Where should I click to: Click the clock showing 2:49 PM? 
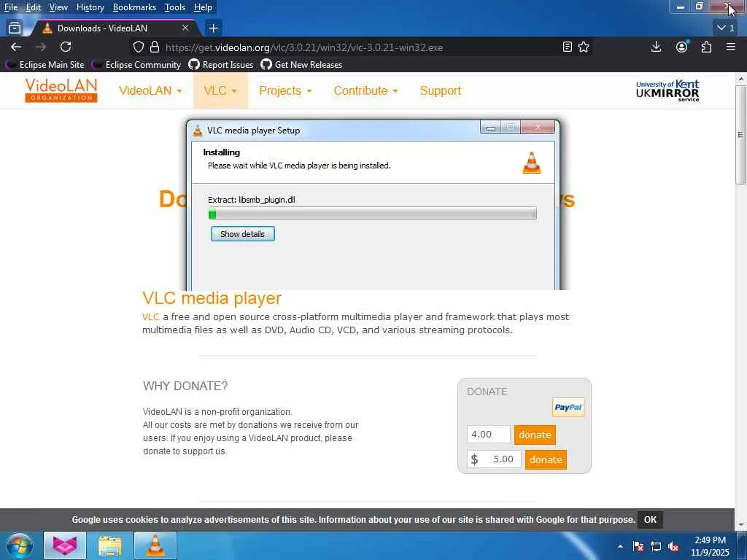pyautogui.click(x=710, y=546)
